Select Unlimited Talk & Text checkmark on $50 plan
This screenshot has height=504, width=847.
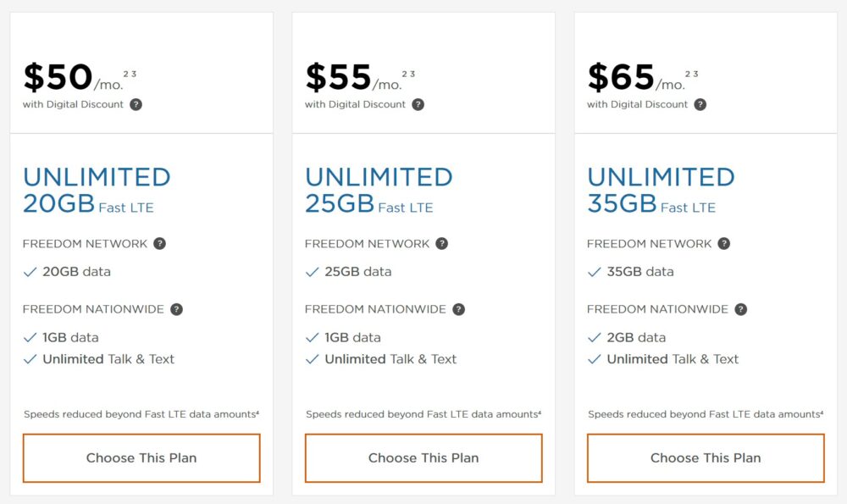click(29, 358)
